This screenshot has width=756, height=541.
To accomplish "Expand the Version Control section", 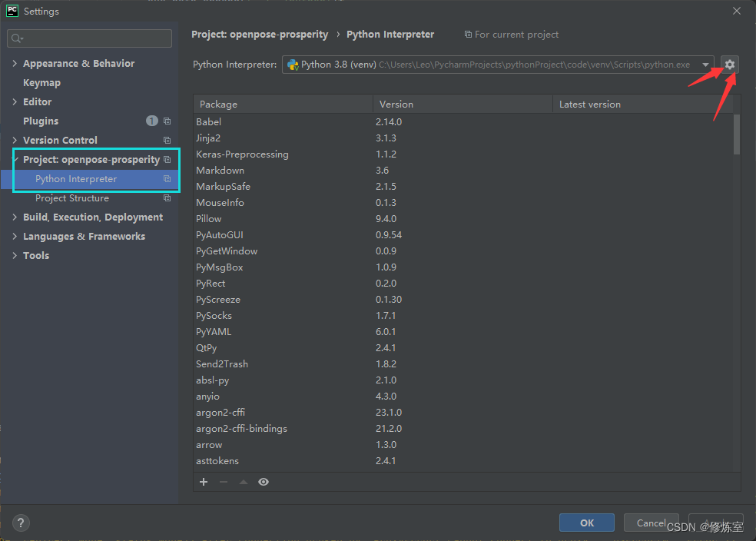I will point(15,141).
